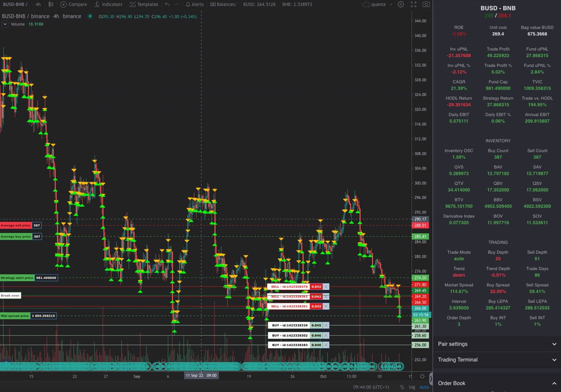Cancel BUY order id:1423338302
Viewport: 561px width, 392px height.
pos(326,335)
